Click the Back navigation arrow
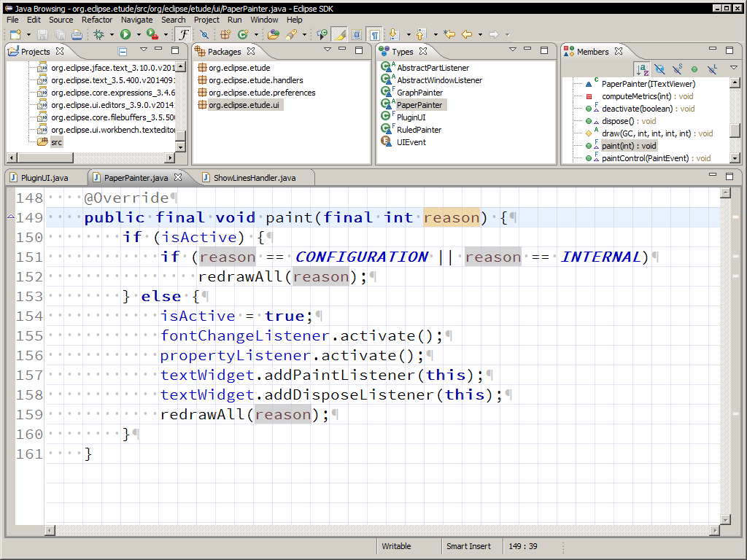The width and height of the screenshot is (747, 560). (467, 34)
